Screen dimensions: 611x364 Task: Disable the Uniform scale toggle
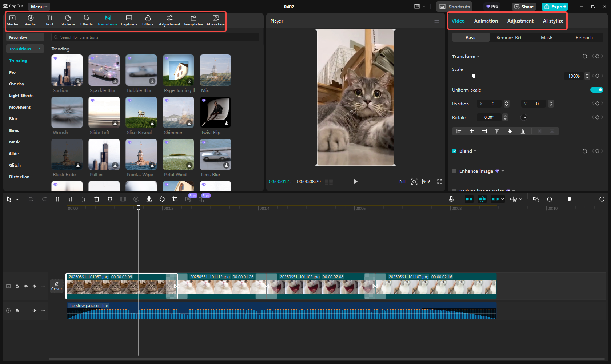point(596,90)
